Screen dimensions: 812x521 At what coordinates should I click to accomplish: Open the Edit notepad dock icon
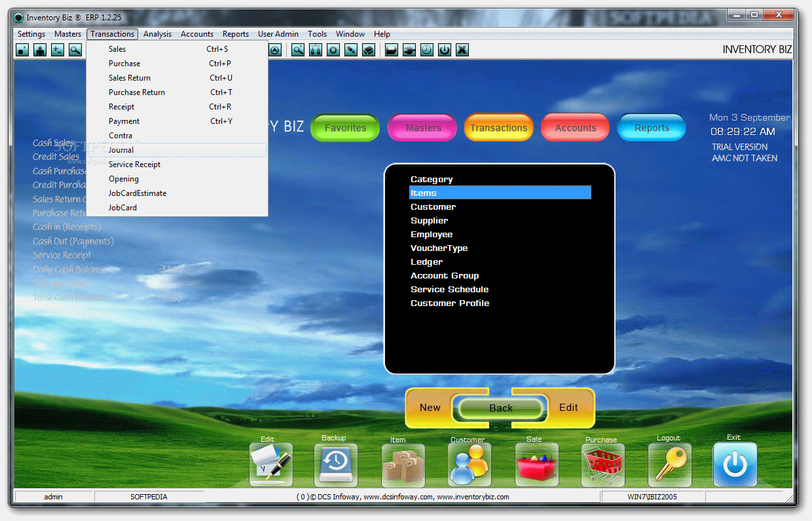[271, 465]
